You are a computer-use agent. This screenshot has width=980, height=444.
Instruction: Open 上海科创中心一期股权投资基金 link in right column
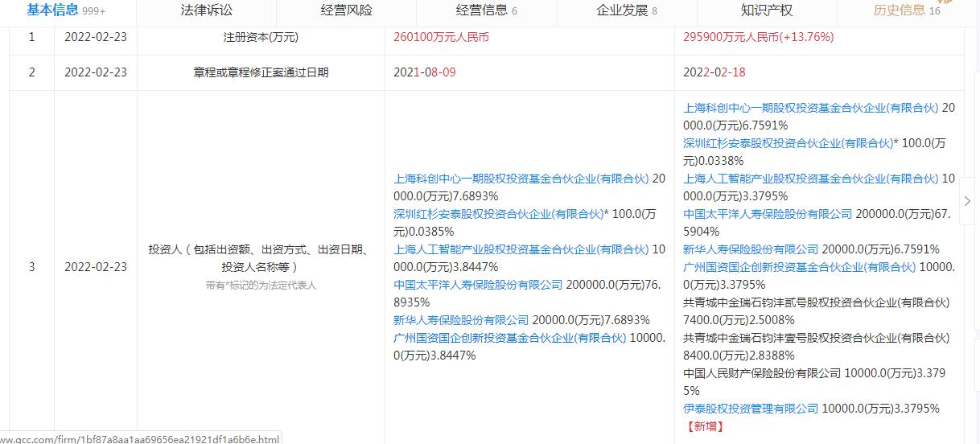click(x=811, y=108)
